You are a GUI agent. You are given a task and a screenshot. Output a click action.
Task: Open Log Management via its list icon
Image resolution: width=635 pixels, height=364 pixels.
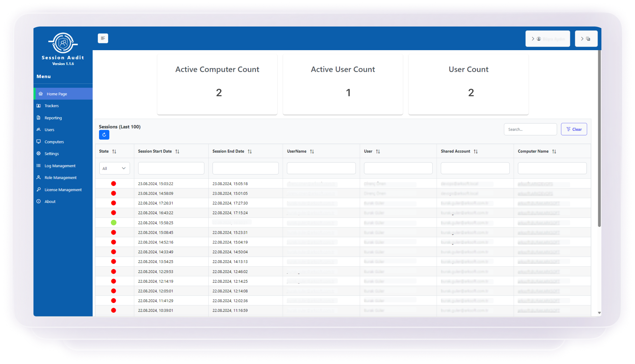(x=39, y=165)
